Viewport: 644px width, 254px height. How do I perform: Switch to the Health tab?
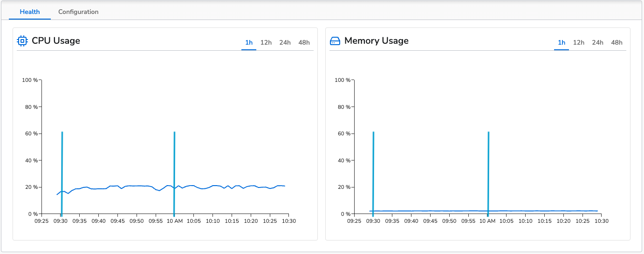point(30,12)
